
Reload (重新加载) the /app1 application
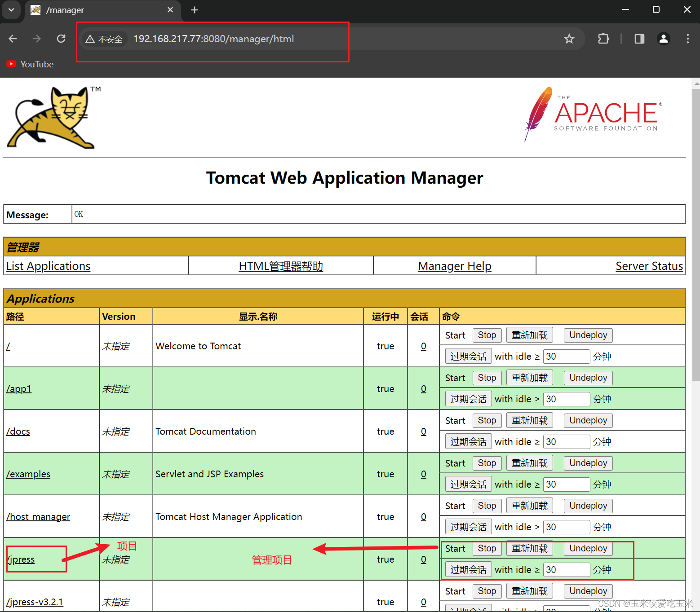pos(530,378)
